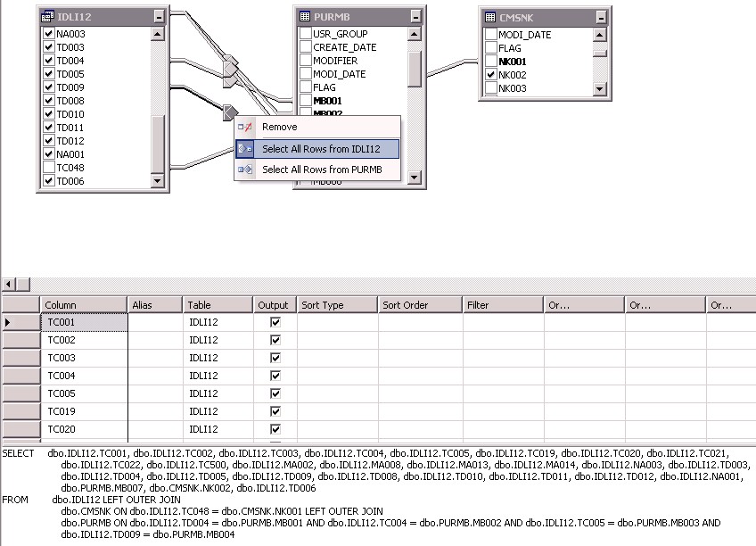Select the TC001 row selector arrow
This screenshot has width=756, height=546.
pos(21,322)
